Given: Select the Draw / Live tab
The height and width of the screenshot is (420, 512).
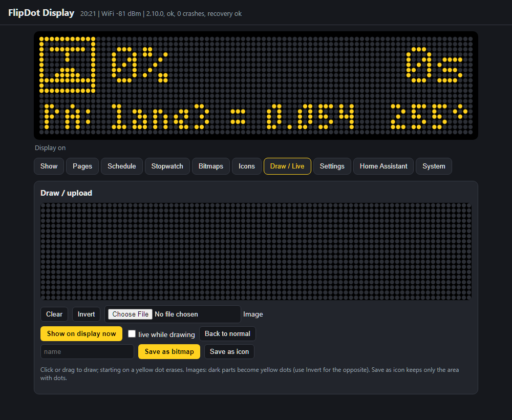Looking at the screenshot, I should click(x=287, y=166).
